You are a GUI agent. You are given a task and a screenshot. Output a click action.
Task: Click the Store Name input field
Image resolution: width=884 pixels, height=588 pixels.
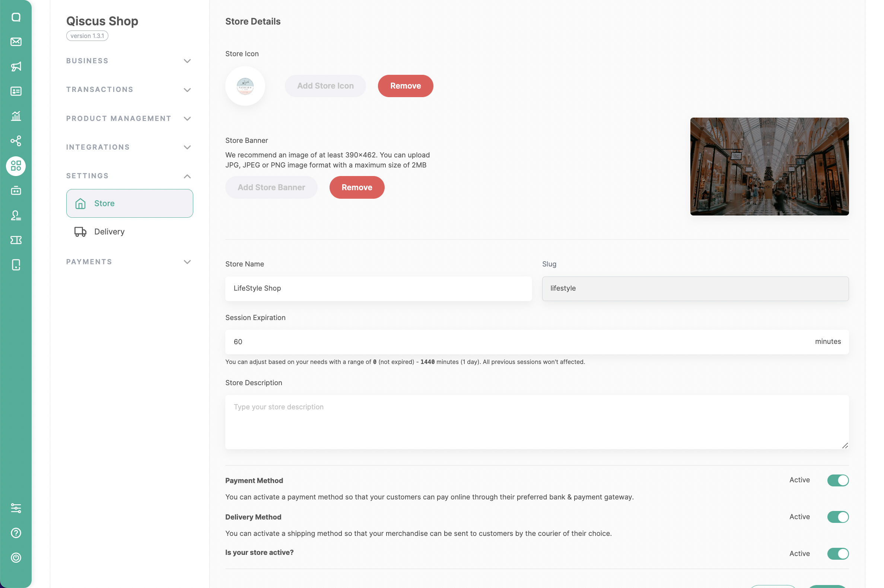(x=378, y=288)
